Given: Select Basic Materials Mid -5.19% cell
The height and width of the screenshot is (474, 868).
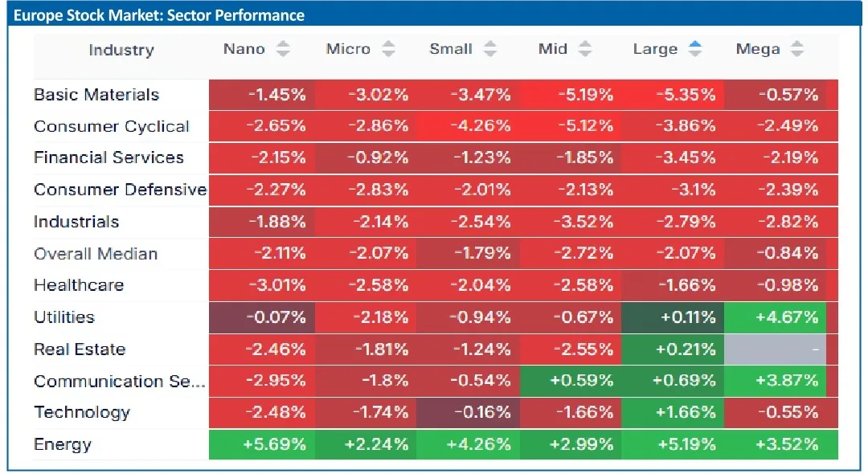Looking at the screenshot, I should 572,95.
